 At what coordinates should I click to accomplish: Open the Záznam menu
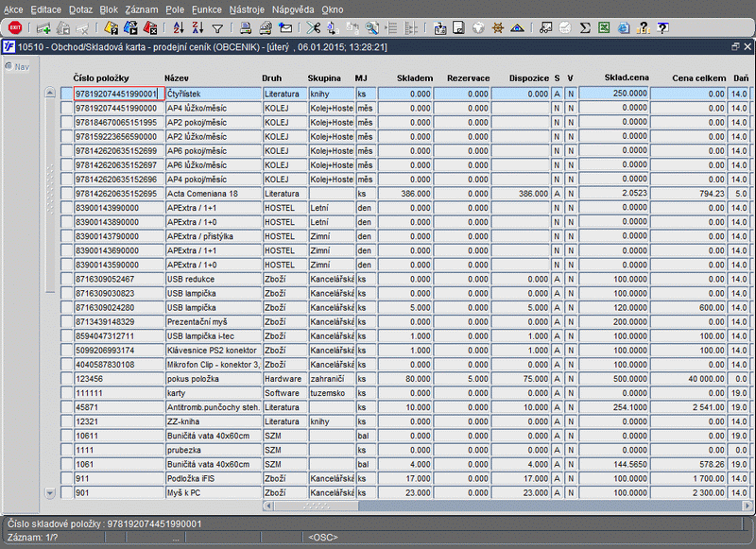pos(143,9)
